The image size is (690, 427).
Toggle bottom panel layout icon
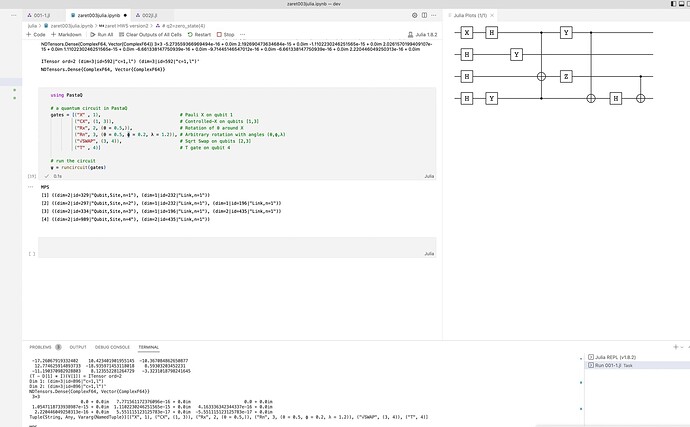click(681, 4)
